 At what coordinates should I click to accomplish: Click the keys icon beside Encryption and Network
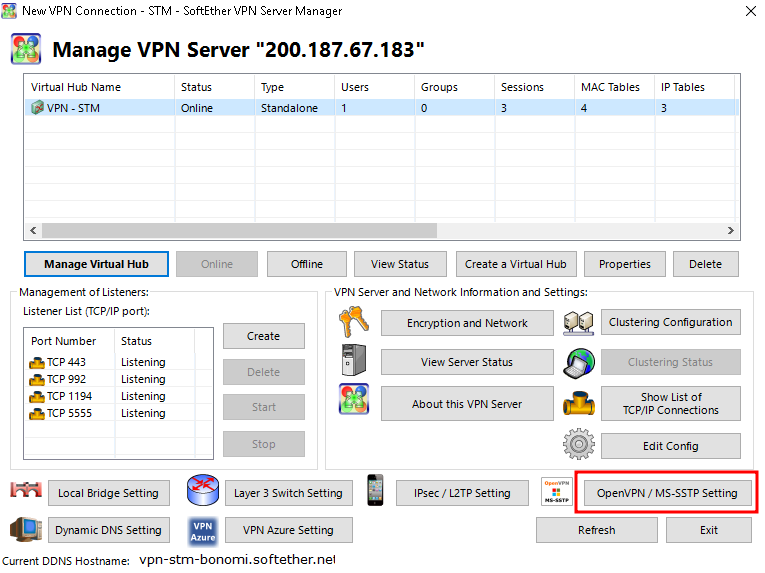[354, 322]
